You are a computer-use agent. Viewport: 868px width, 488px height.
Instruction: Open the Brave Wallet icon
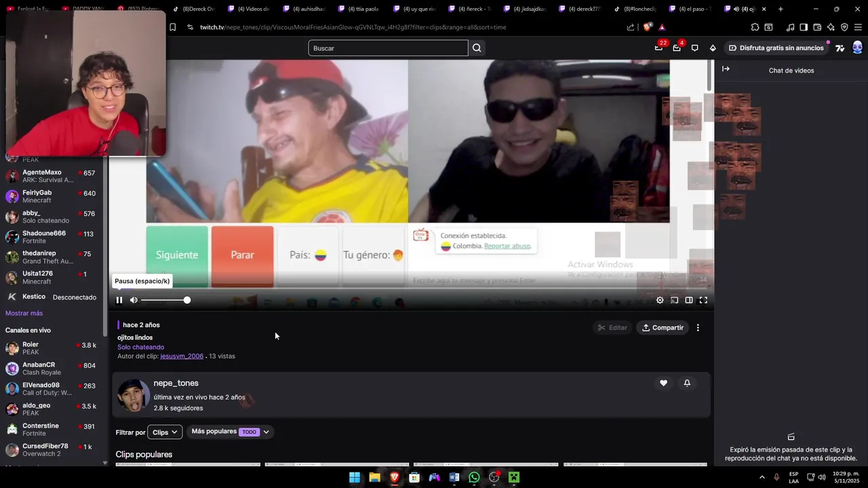coord(817,27)
